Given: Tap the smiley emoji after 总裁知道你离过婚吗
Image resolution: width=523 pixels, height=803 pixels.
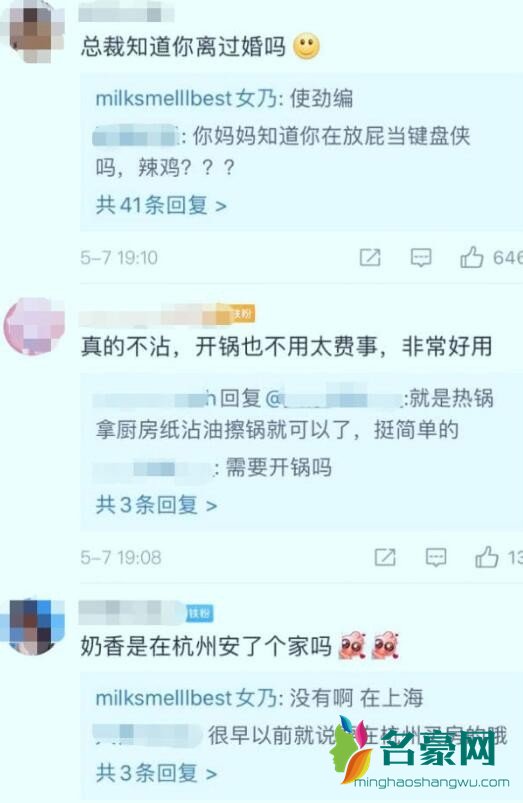Looking at the screenshot, I should point(306,46).
